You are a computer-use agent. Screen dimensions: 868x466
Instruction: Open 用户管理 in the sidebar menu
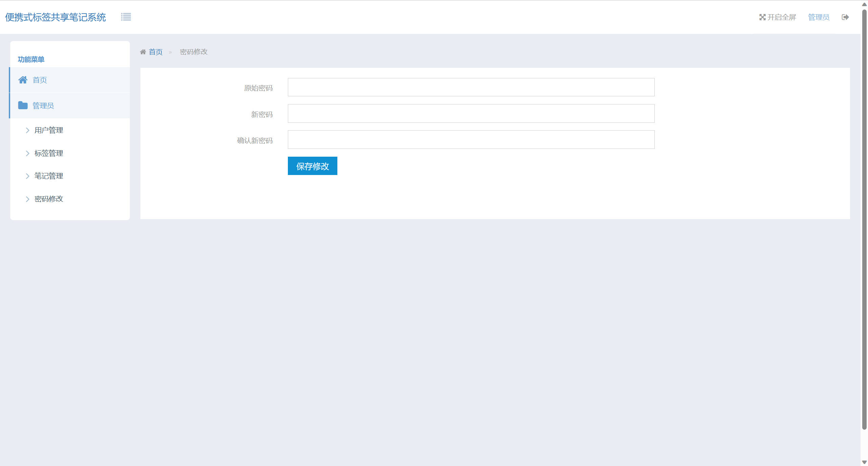coord(49,130)
